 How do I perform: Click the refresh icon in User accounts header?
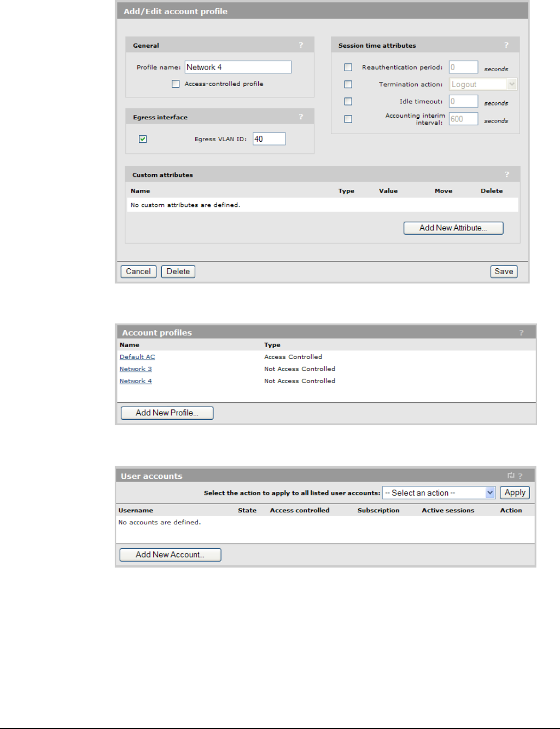tap(511, 476)
